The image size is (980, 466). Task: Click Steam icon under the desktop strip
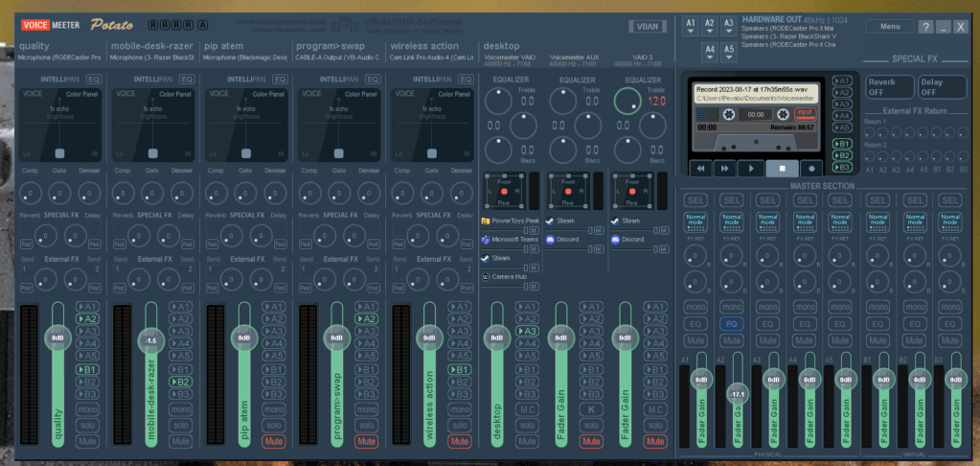pyautogui.click(x=487, y=258)
